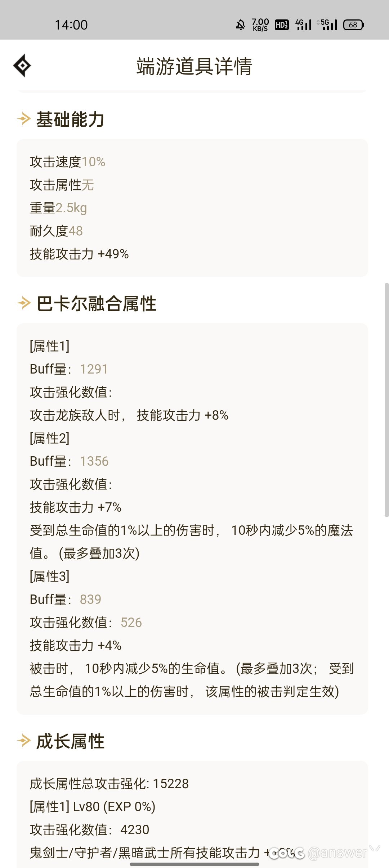Tap the bottom home gesture bar
This screenshot has height=868, width=389.
click(194, 864)
